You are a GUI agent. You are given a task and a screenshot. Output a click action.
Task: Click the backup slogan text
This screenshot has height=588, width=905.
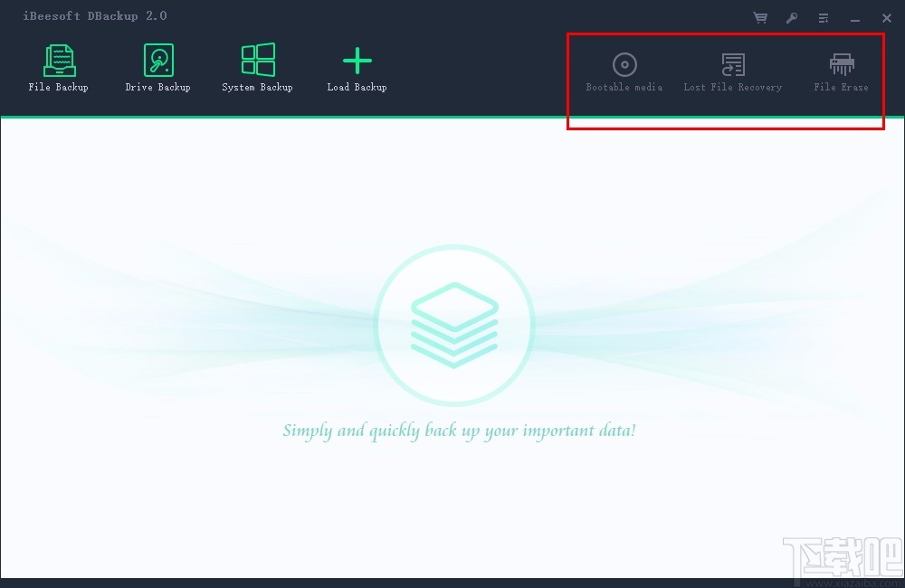point(459,431)
